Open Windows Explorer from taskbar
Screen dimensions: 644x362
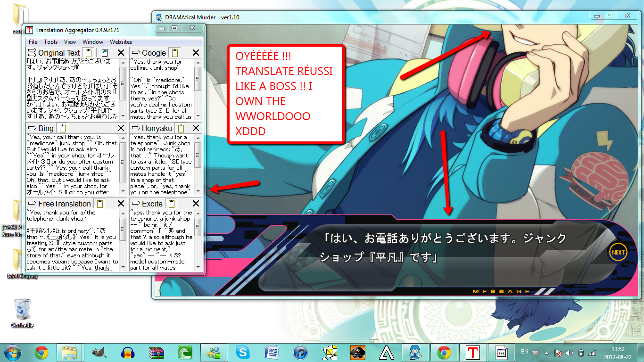coord(70,353)
